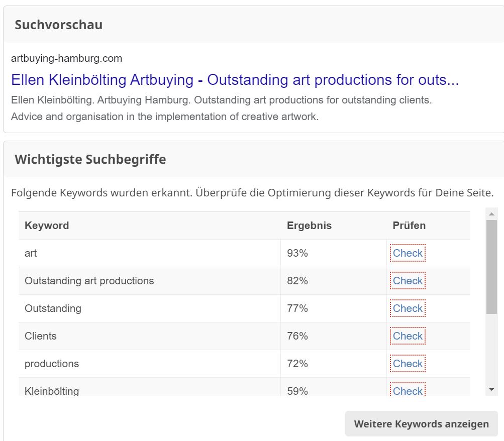Click Check link for Kleinbölting keyword
504x441 pixels.
[x=408, y=390]
